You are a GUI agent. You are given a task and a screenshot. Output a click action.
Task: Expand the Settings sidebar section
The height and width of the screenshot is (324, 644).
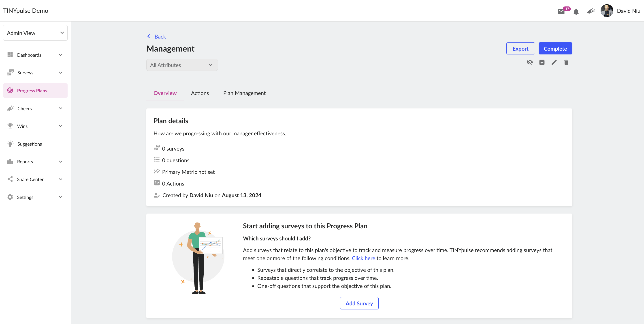click(35, 197)
